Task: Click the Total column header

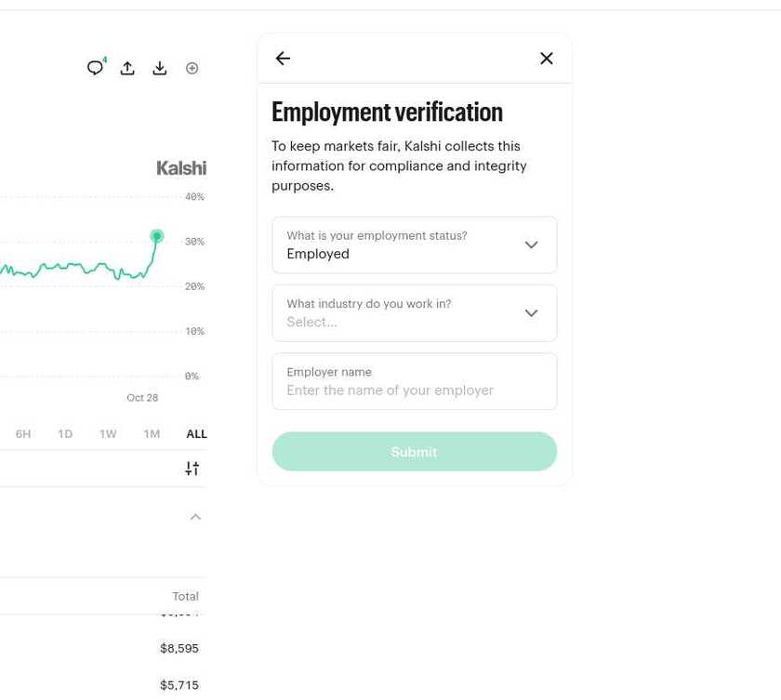Action: point(185,596)
